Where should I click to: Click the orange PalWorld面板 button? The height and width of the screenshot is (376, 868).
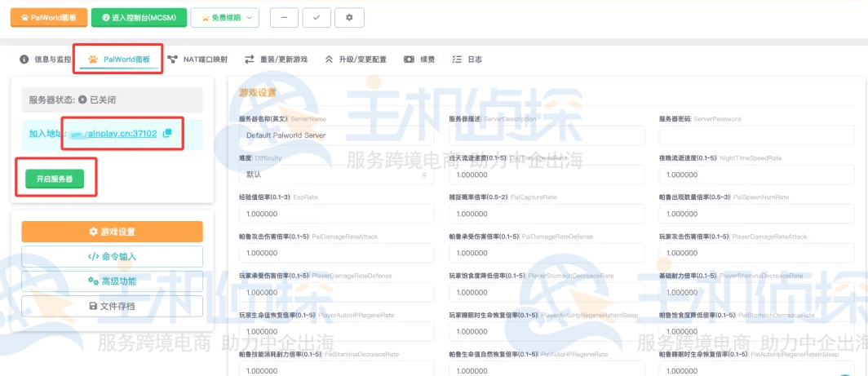tap(49, 17)
